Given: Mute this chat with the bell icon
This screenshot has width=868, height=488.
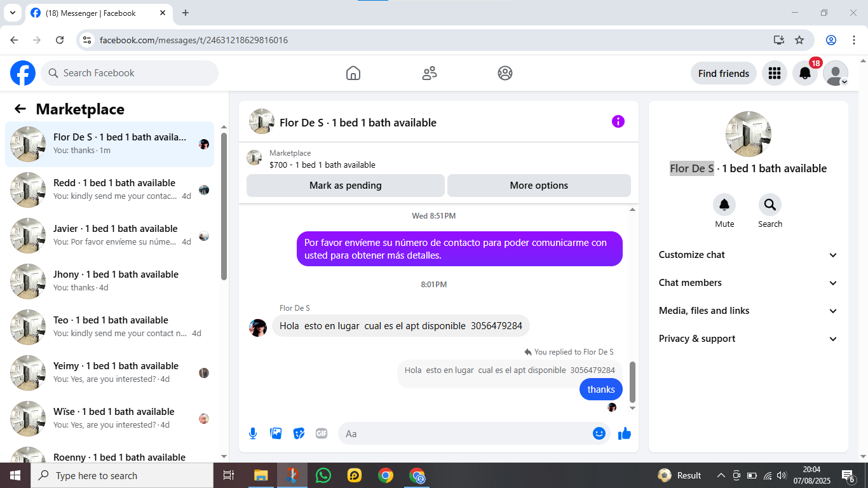Looking at the screenshot, I should tap(724, 205).
